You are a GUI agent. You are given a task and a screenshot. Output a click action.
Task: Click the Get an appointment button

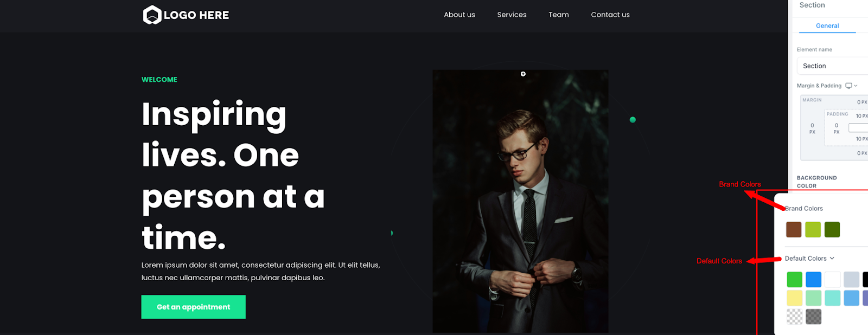click(x=194, y=307)
